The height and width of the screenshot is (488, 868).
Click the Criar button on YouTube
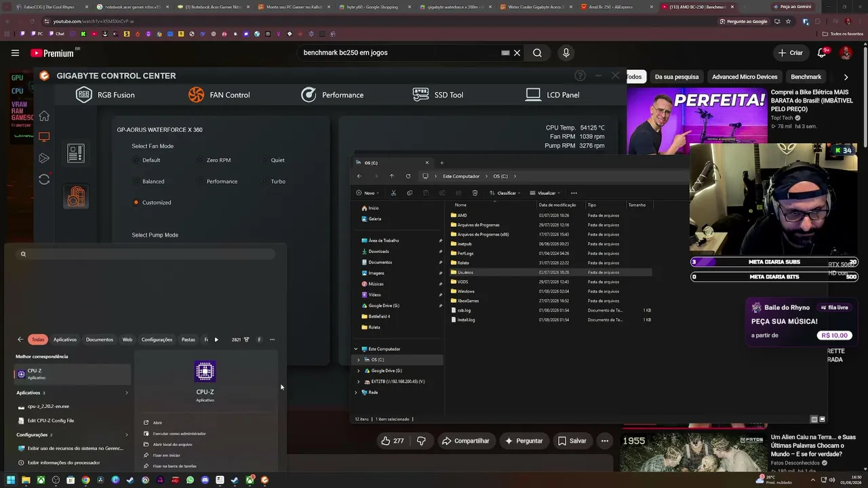click(x=790, y=53)
